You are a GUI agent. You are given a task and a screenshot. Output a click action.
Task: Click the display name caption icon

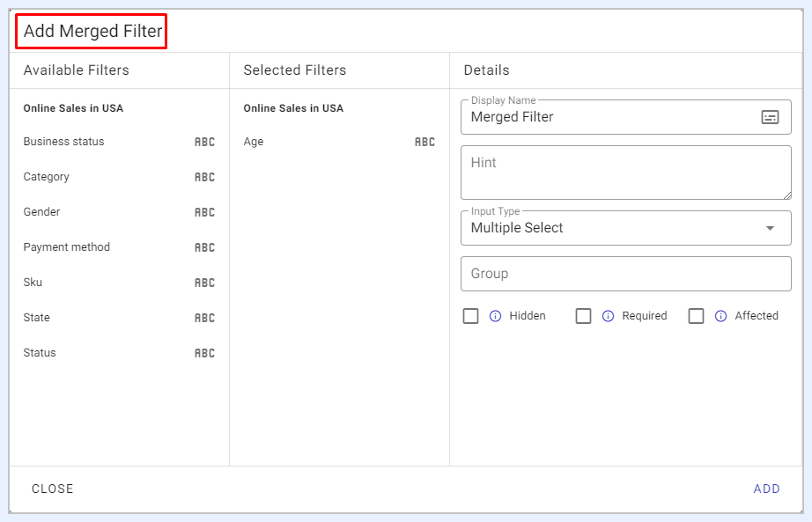pyautogui.click(x=770, y=117)
